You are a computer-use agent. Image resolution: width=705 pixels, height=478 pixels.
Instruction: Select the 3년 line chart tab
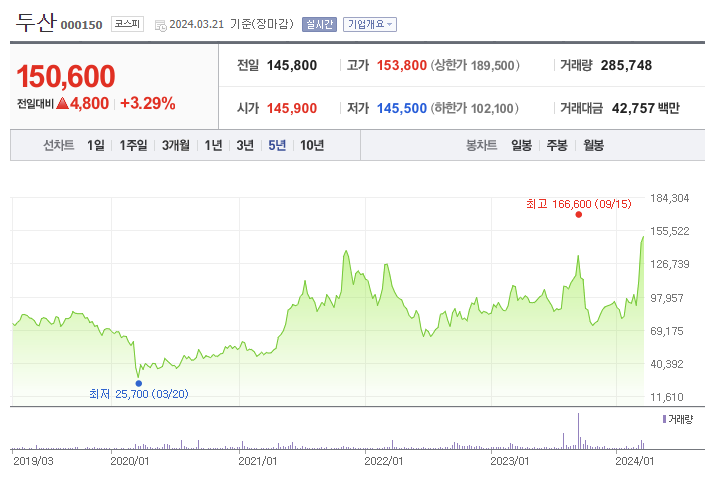pyautogui.click(x=245, y=145)
